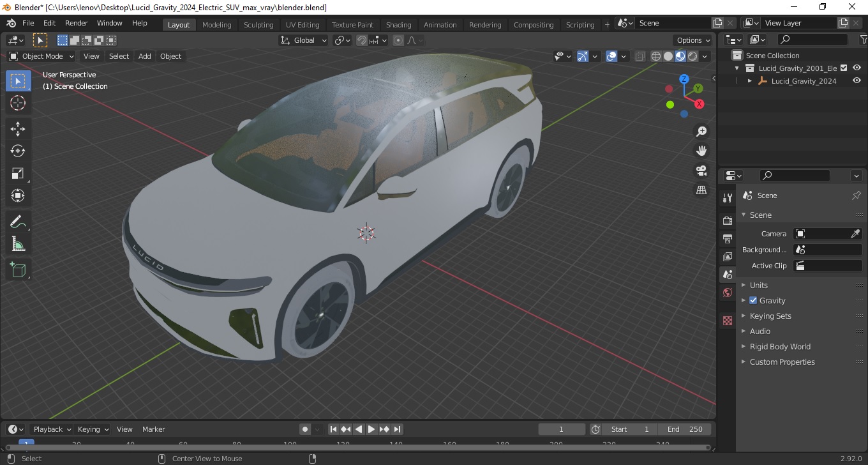The image size is (868, 465).
Task: Select the Scale tool
Action: [x=18, y=174]
